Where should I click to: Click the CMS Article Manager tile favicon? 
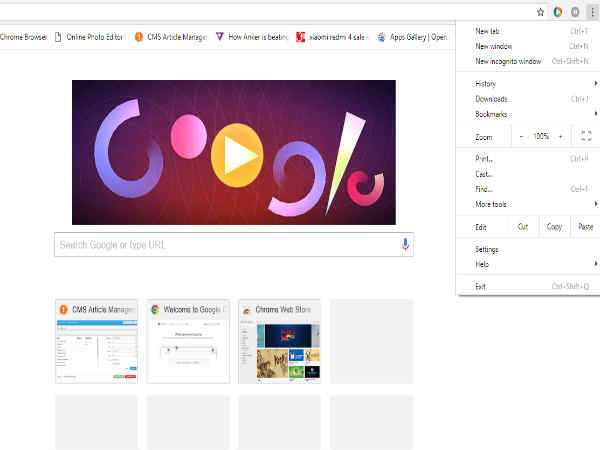tap(64, 309)
